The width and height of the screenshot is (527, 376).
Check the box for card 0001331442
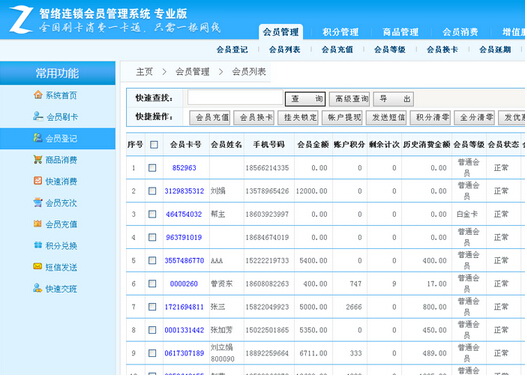point(152,330)
